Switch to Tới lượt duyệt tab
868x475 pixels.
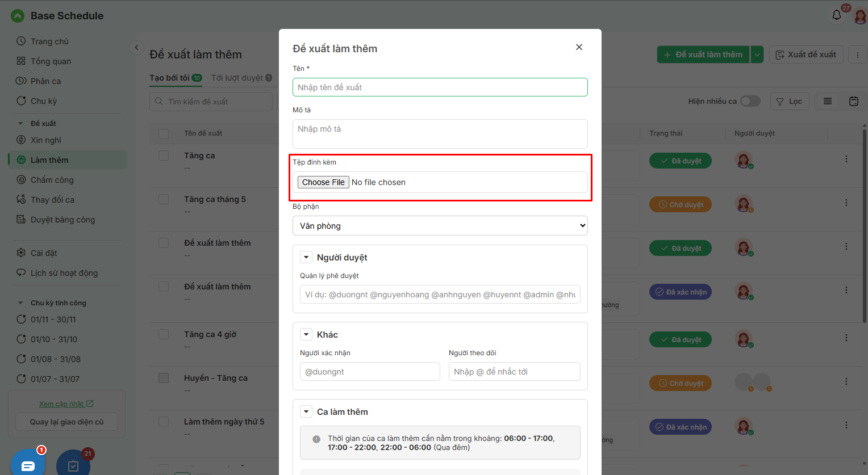point(241,78)
